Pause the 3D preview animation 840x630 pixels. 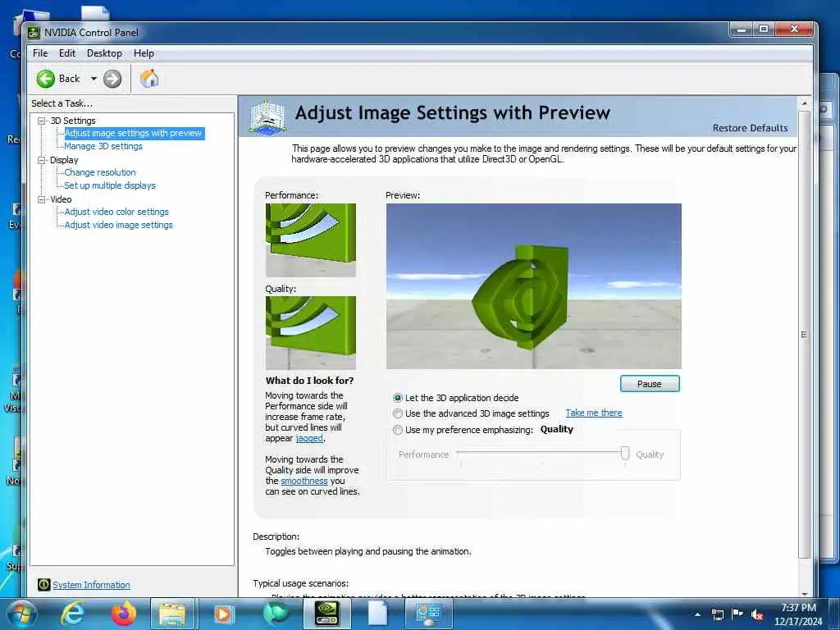650,384
